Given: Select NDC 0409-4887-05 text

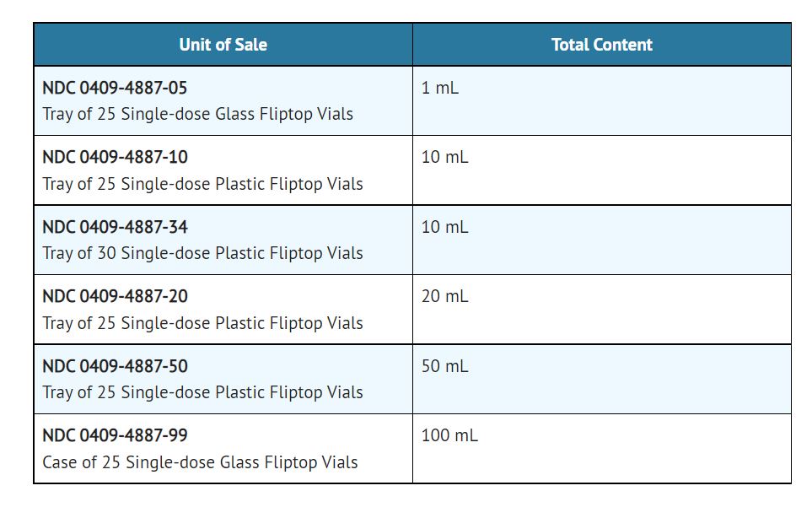Looking at the screenshot, I should click(115, 88).
